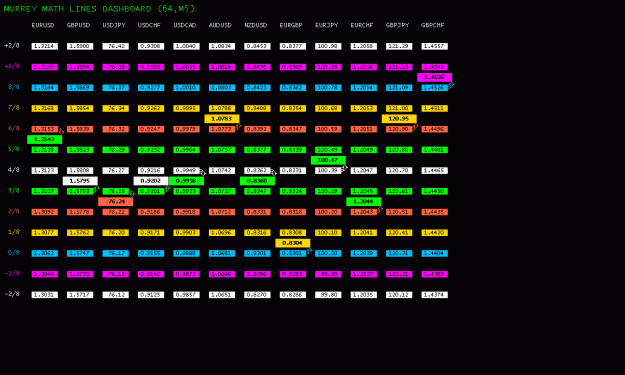Select the 1/8 row label
Viewport: 625px width, 375px height.
[14, 232]
